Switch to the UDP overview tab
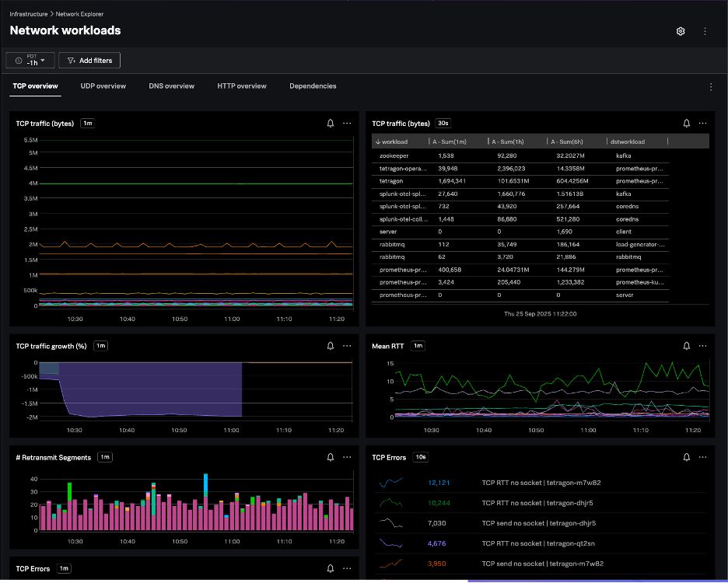The height and width of the screenshot is (583, 728). [x=103, y=86]
